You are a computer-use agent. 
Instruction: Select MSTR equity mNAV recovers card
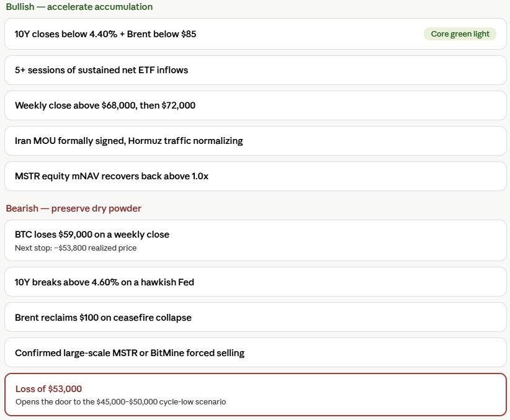(256, 176)
